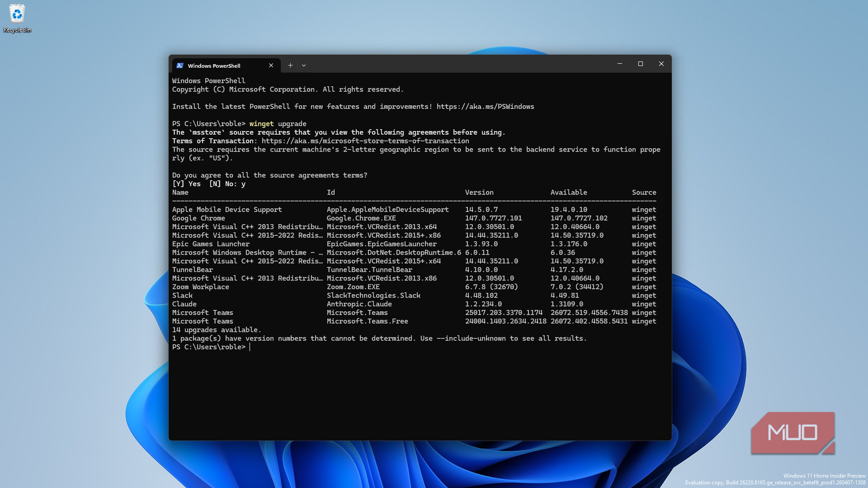
Task: Click Zoom installed version 6.7.8 (32670)
Action: pyautogui.click(x=491, y=287)
